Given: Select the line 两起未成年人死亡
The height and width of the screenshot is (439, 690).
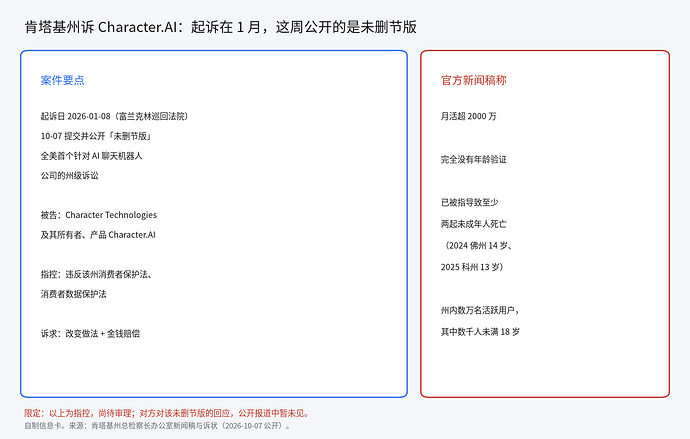Looking at the screenshot, I should tap(473, 224).
